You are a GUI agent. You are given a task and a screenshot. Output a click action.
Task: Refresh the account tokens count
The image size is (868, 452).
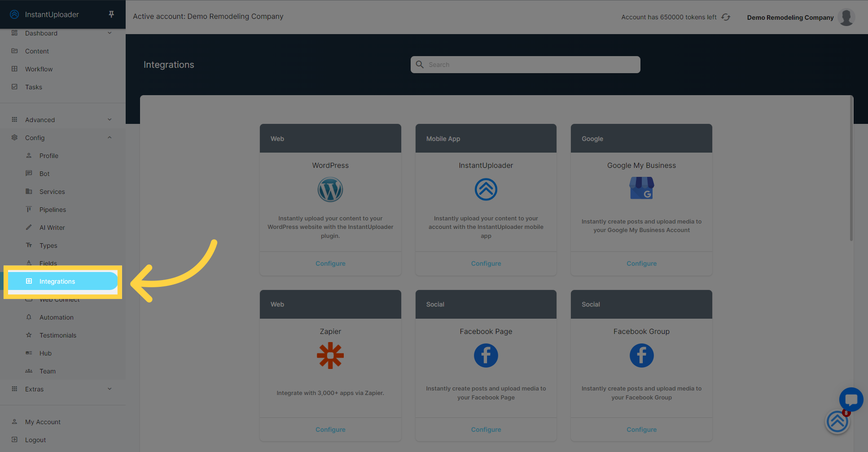(726, 17)
